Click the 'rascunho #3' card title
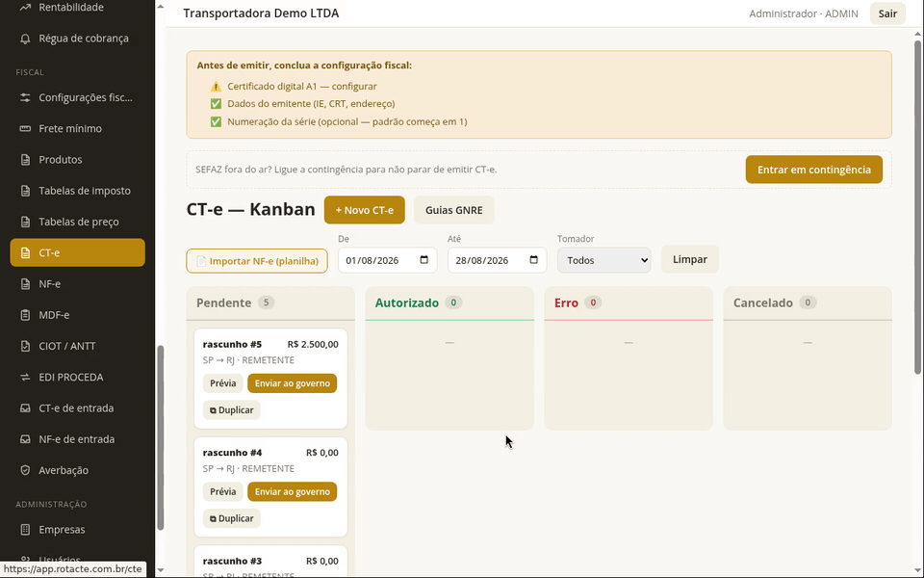The width and height of the screenshot is (924, 578). click(232, 561)
